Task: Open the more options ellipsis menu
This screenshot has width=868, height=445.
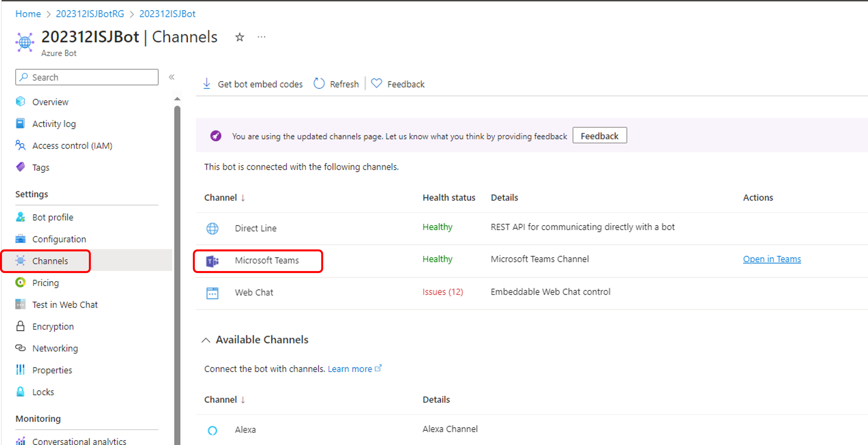Action: pos(261,37)
